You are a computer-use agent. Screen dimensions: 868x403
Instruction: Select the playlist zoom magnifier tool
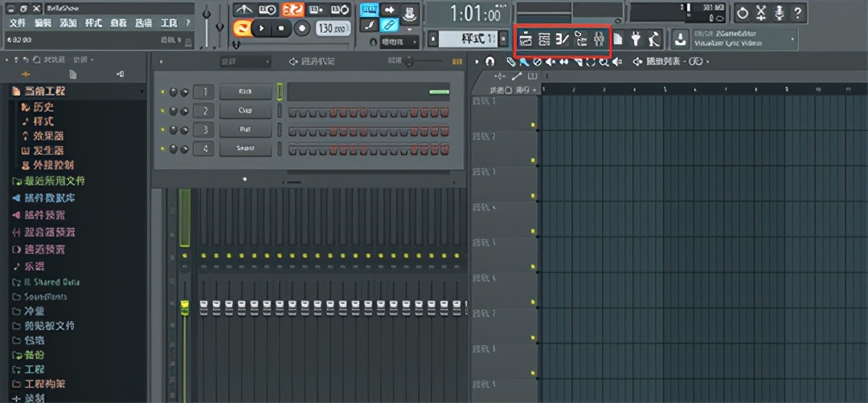(x=604, y=61)
